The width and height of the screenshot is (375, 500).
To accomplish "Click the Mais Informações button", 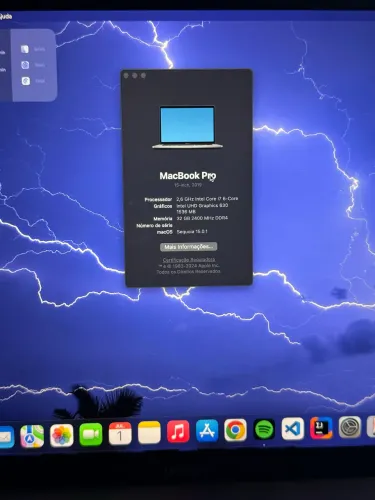I will (x=189, y=247).
